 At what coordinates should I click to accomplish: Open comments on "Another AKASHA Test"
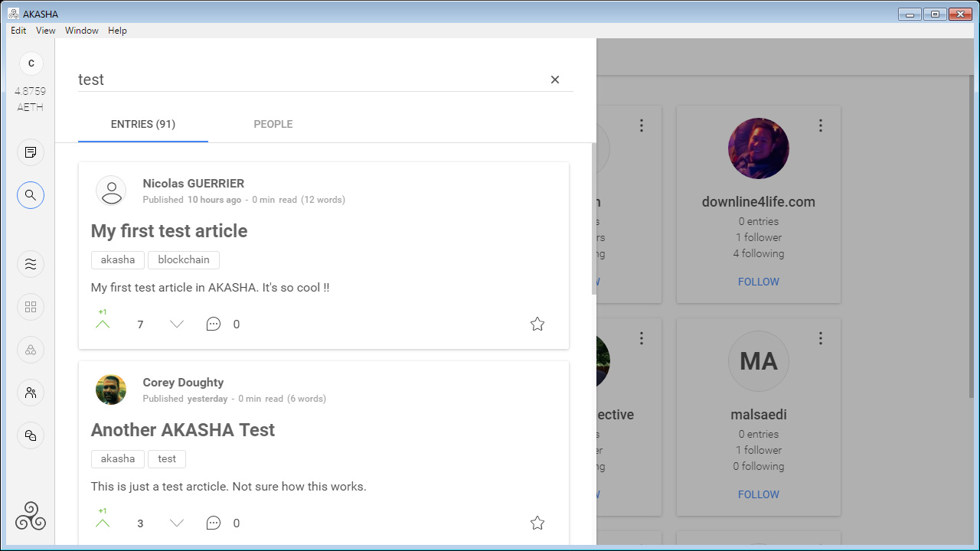(x=214, y=523)
